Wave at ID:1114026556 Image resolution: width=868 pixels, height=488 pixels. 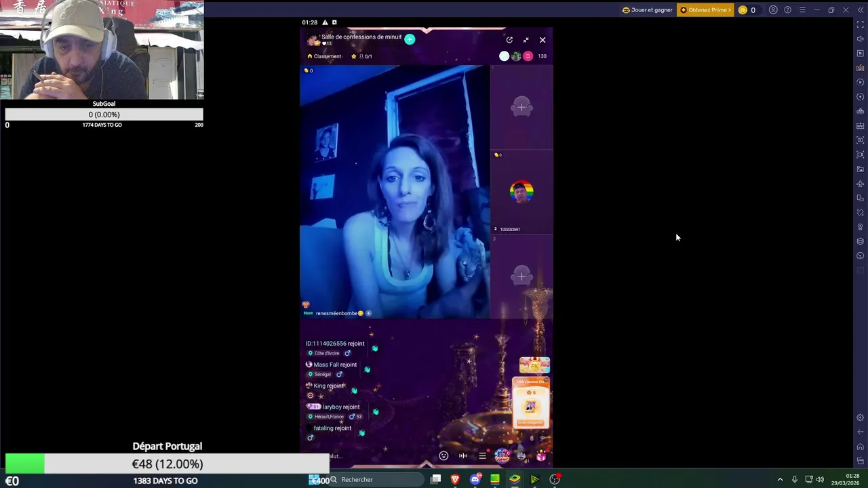tap(374, 348)
